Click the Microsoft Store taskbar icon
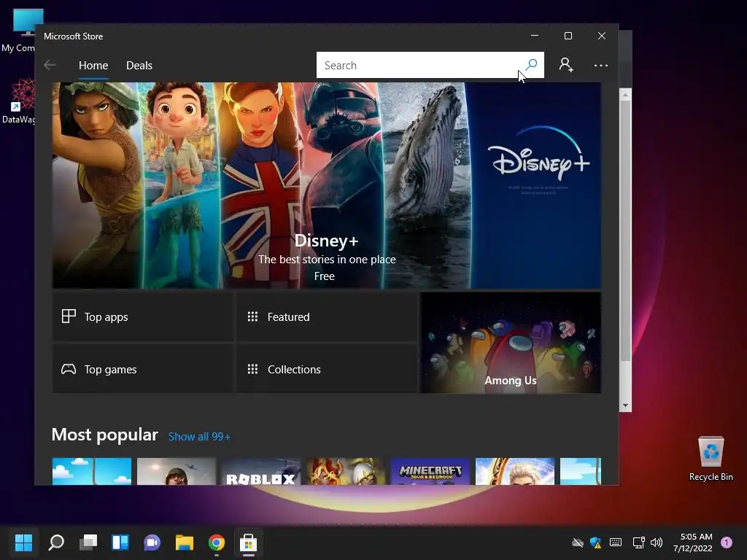 tap(248, 542)
